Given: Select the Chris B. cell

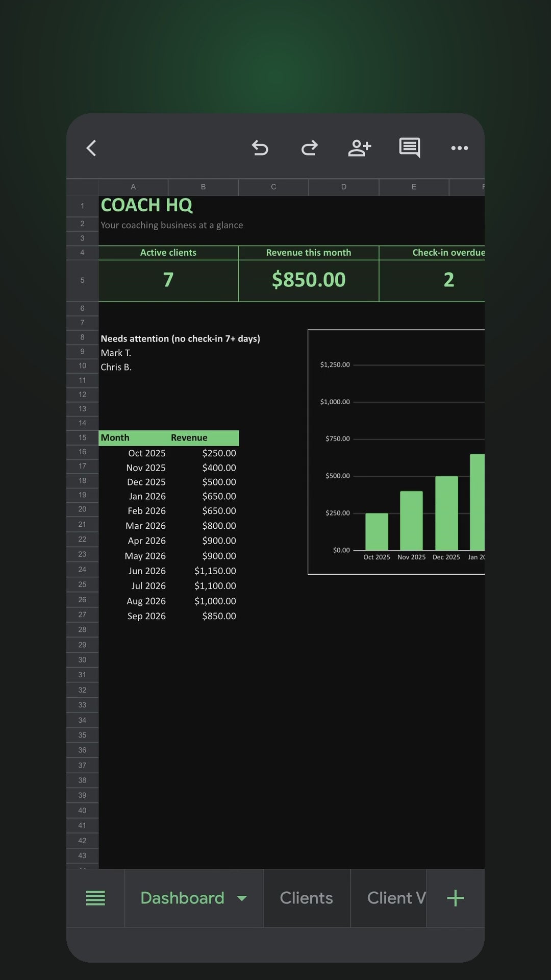Looking at the screenshot, I should click(116, 367).
